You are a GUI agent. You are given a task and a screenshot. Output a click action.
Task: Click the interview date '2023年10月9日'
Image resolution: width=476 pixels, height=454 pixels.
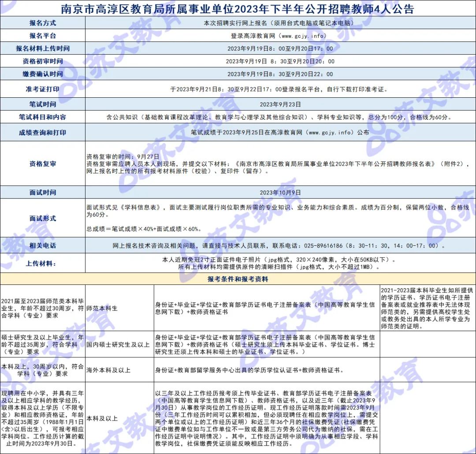coord(280,192)
